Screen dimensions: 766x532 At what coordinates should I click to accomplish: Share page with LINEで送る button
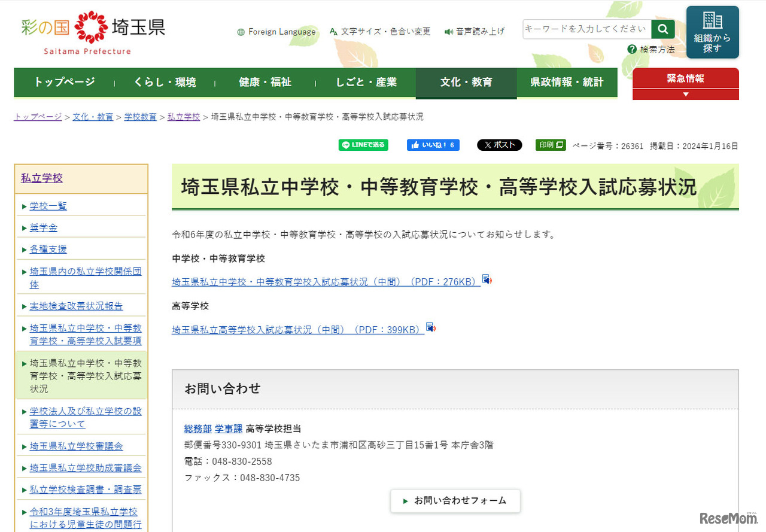[x=363, y=145]
